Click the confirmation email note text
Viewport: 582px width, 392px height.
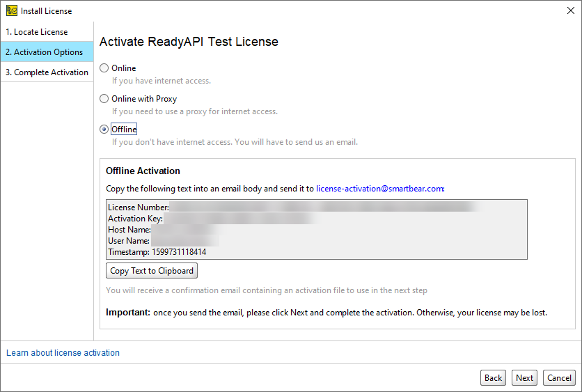(x=267, y=290)
